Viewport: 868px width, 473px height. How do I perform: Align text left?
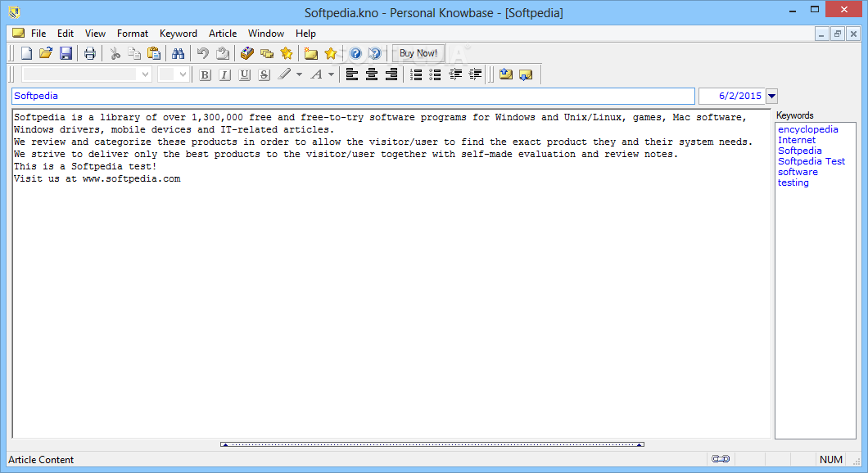pos(351,74)
